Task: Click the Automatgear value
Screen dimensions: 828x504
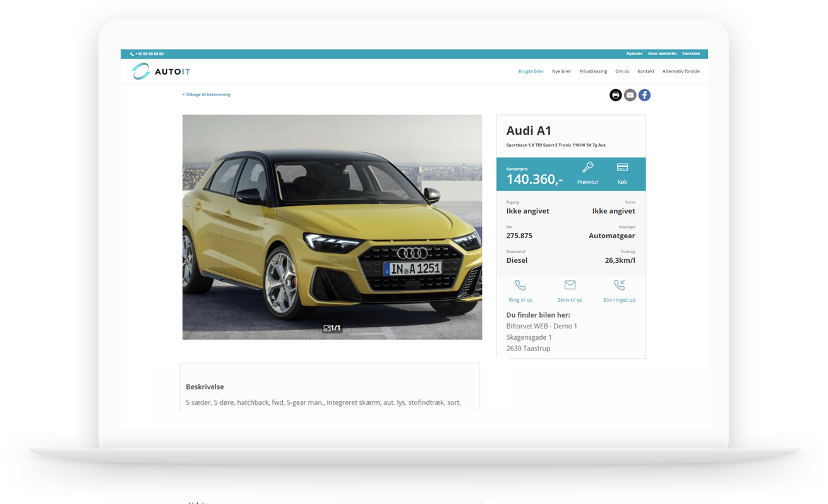Action: pos(611,236)
